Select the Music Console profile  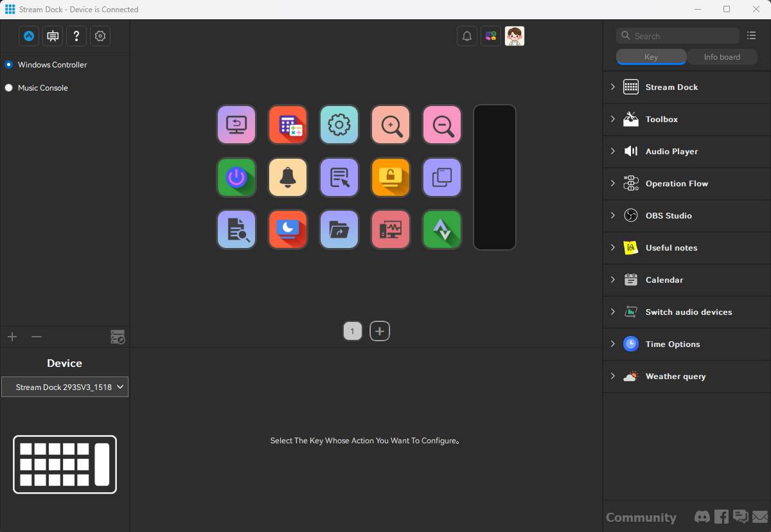(42, 88)
